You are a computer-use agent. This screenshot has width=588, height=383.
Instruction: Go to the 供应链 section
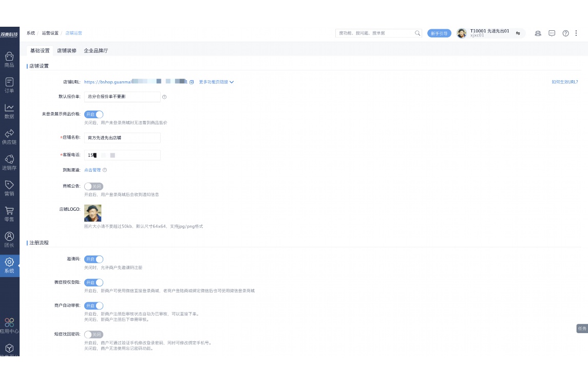[x=9, y=135]
